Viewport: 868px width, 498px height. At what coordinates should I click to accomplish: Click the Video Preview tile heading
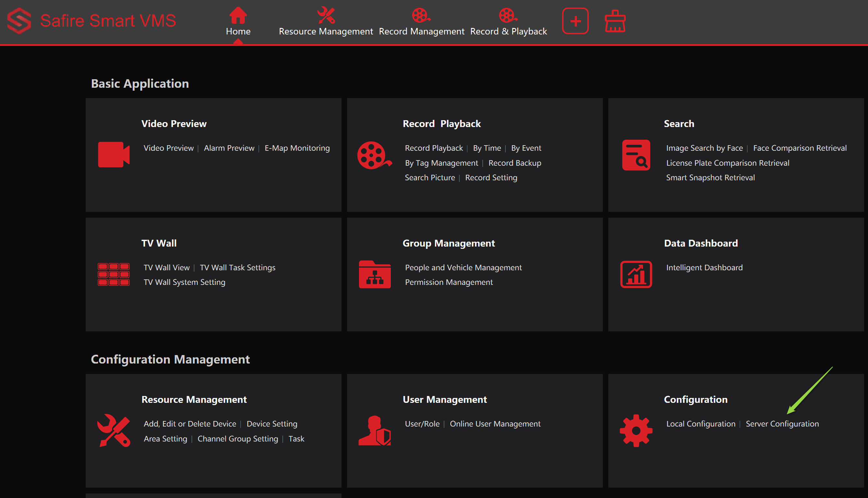coord(174,124)
